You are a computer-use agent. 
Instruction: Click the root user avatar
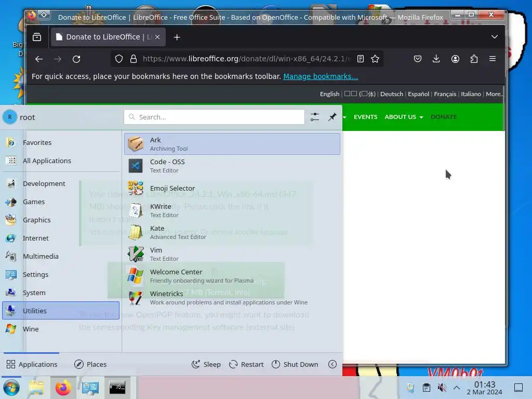[10, 117]
